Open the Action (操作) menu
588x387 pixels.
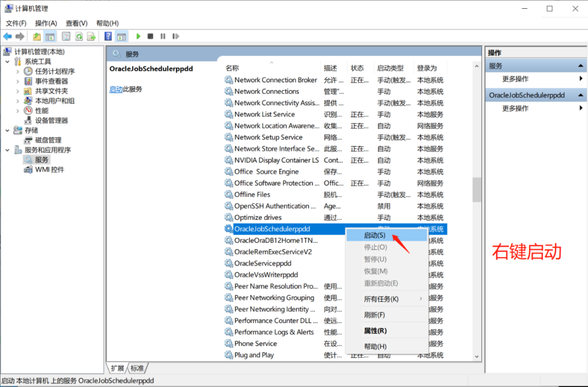pos(46,23)
